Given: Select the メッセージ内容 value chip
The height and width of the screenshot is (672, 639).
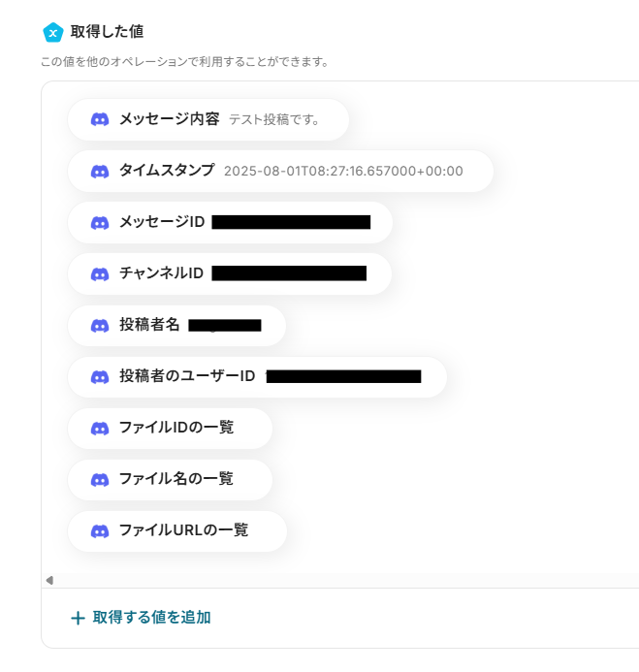Looking at the screenshot, I should [208, 119].
